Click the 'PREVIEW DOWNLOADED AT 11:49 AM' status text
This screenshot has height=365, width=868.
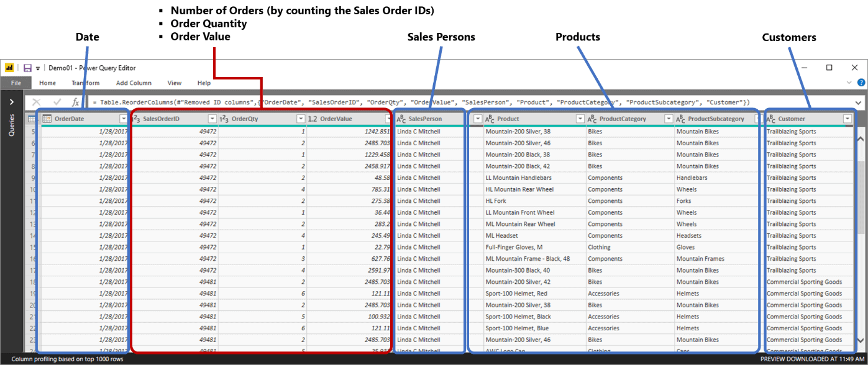(812, 359)
